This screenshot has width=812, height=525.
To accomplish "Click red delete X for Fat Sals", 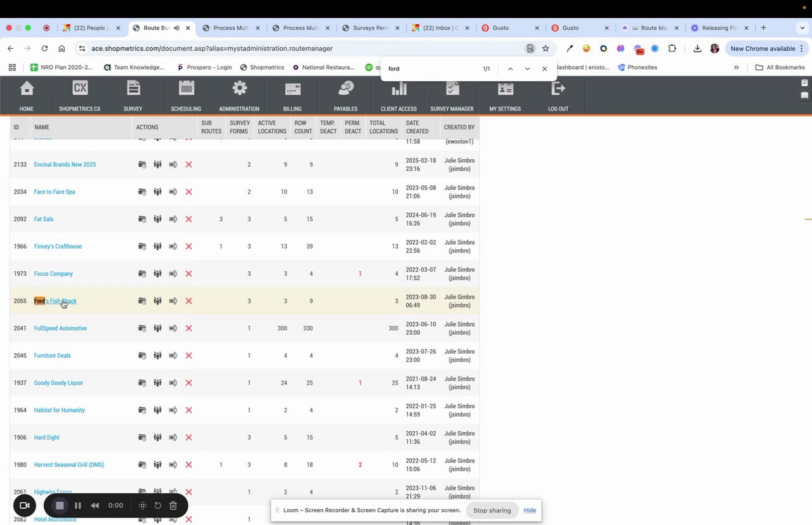I will pyautogui.click(x=188, y=219).
